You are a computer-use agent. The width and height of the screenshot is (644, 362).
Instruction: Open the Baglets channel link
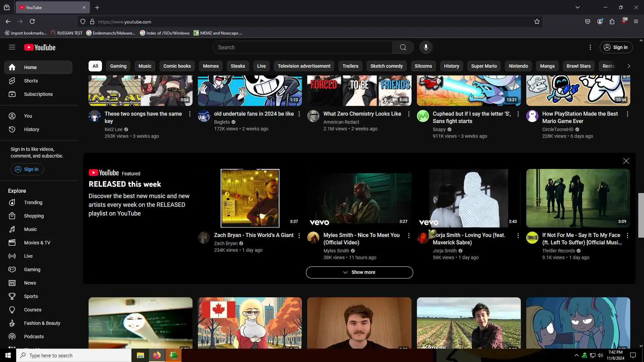pos(222,122)
